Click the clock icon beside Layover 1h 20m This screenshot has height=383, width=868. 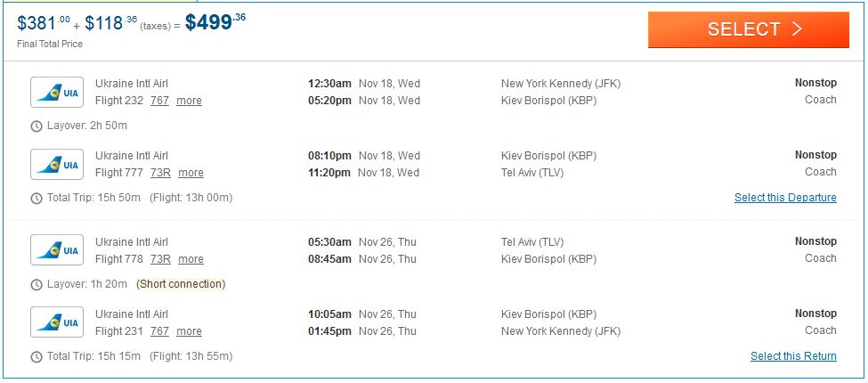click(x=37, y=284)
